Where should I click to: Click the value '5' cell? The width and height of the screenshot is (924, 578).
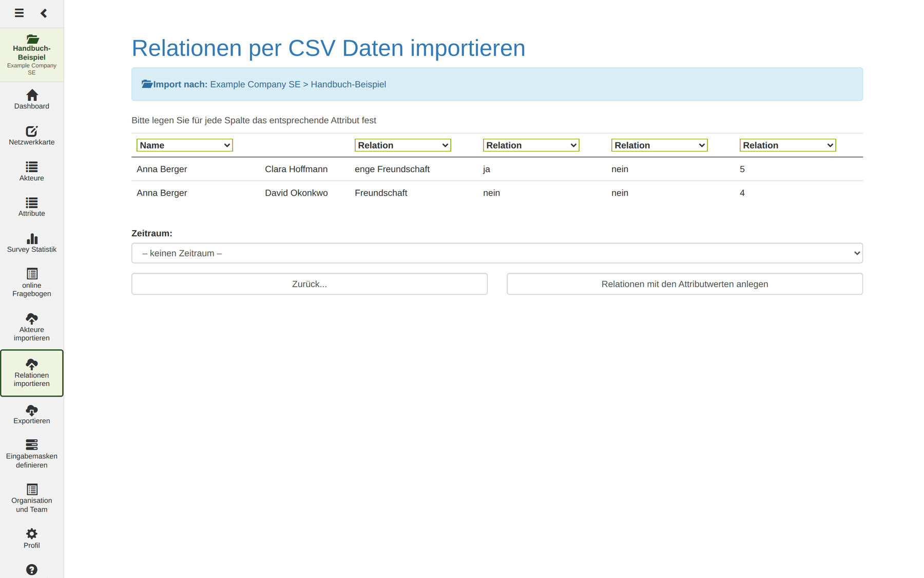click(x=742, y=169)
